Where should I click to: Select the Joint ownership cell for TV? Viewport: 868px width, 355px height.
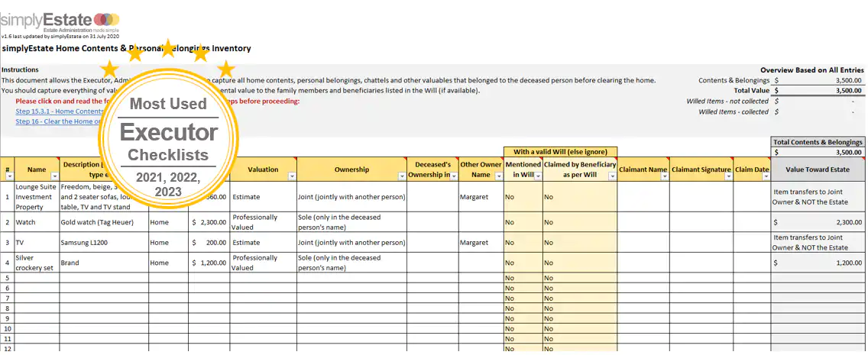(351, 242)
